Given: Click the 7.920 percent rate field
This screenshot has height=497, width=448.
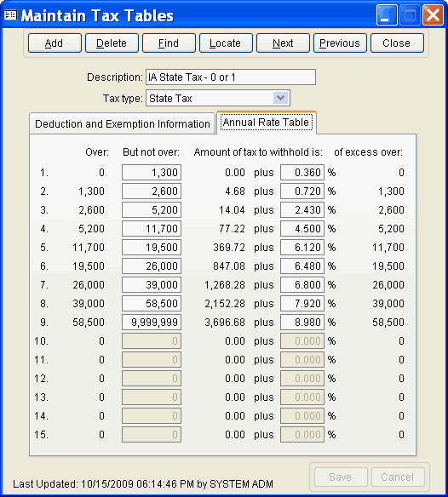Looking at the screenshot, I should click(x=302, y=303).
